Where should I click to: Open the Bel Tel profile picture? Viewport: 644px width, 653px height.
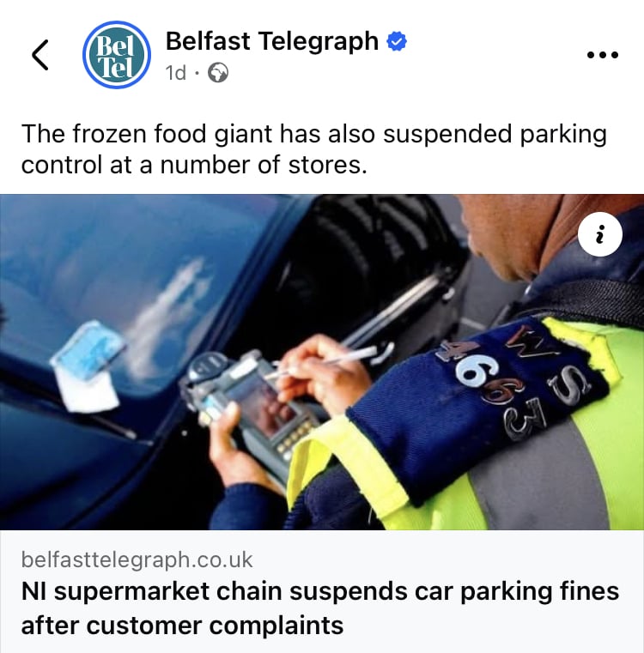pyautogui.click(x=117, y=55)
